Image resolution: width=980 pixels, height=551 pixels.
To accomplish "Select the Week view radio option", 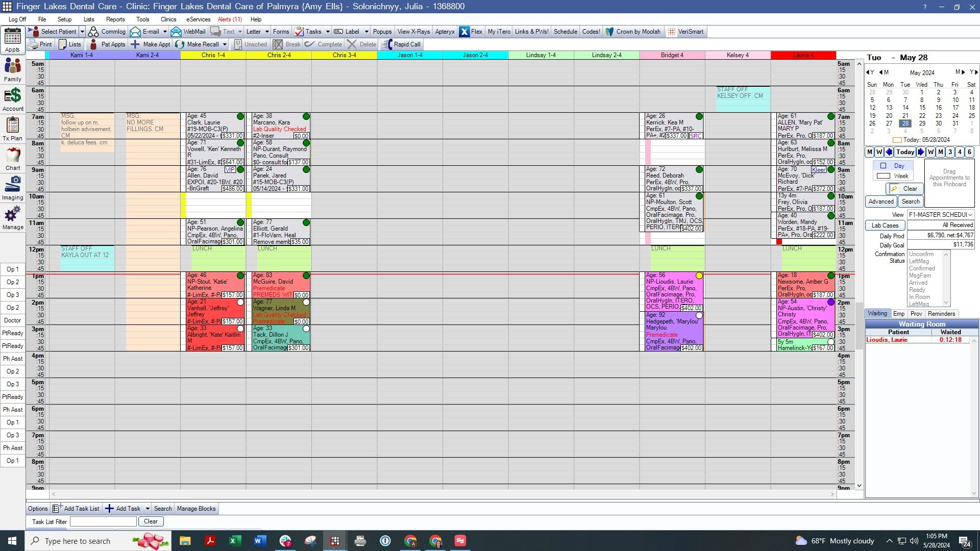I will point(884,176).
